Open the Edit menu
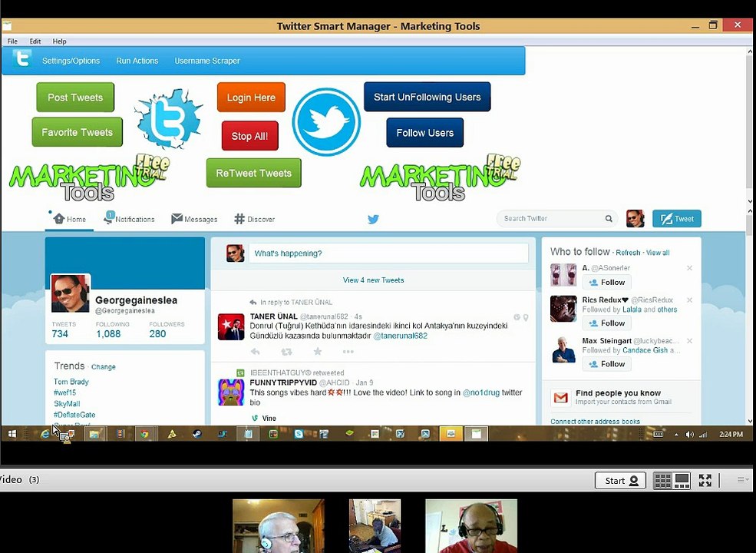Viewport: 756px width, 553px height. pyautogui.click(x=35, y=41)
